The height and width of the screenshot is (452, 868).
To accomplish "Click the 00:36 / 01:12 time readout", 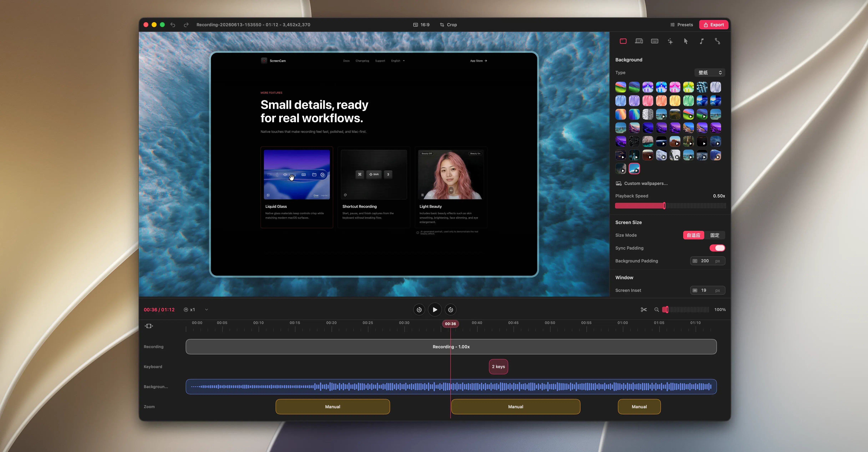I will 159,310.
